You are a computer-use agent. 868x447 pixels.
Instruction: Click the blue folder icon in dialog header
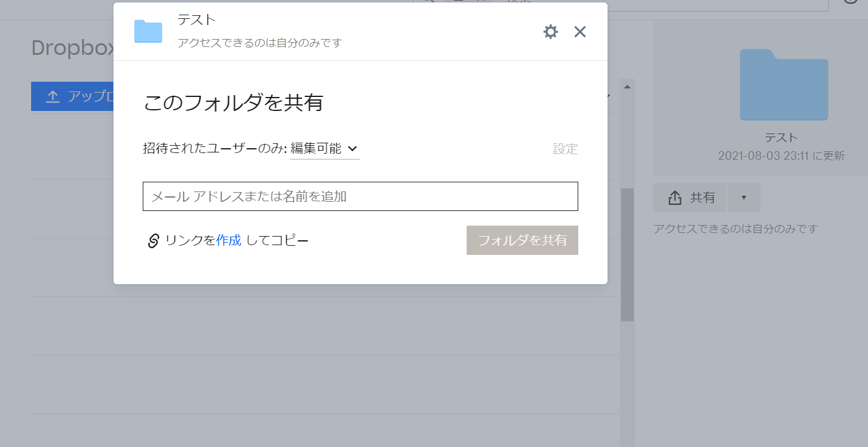click(148, 32)
